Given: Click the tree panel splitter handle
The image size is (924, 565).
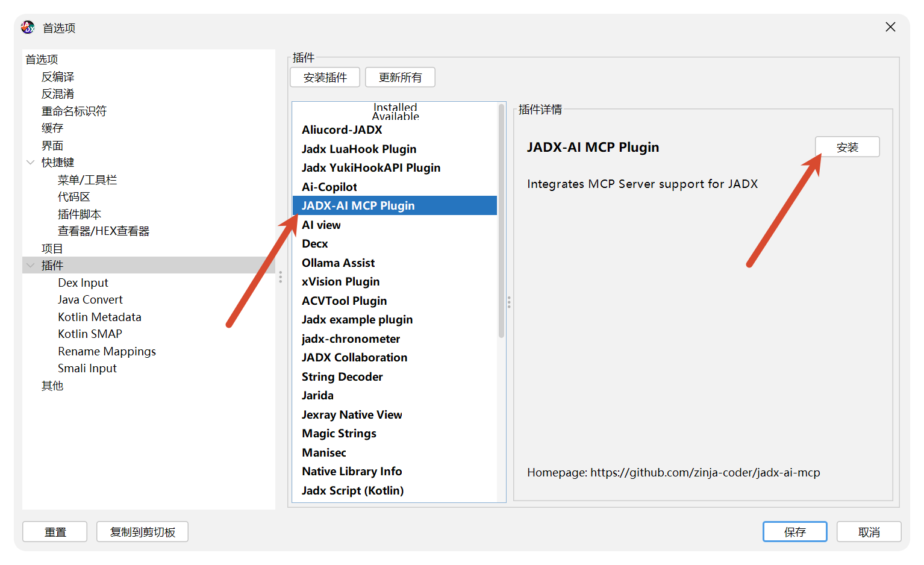Looking at the screenshot, I should (x=281, y=277).
